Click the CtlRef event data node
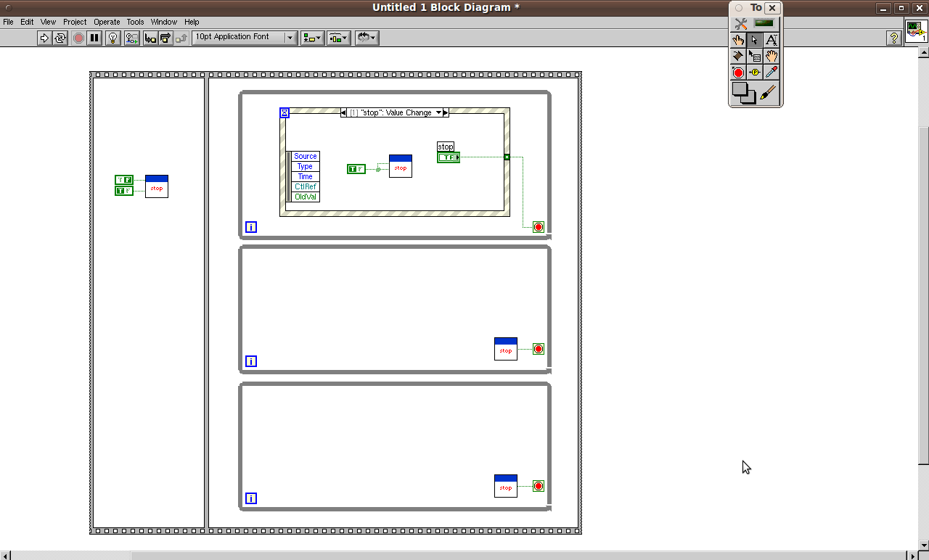The height and width of the screenshot is (560, 929). pos(305,186)
